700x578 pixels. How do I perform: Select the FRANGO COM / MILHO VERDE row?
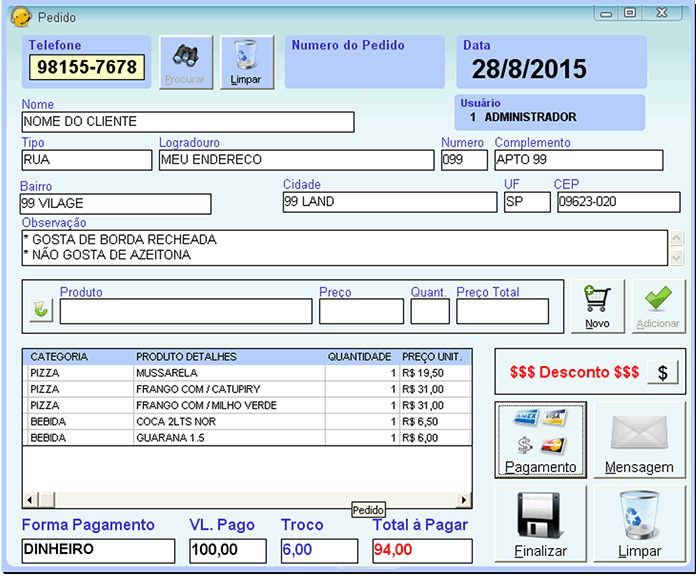pos(247,405)
